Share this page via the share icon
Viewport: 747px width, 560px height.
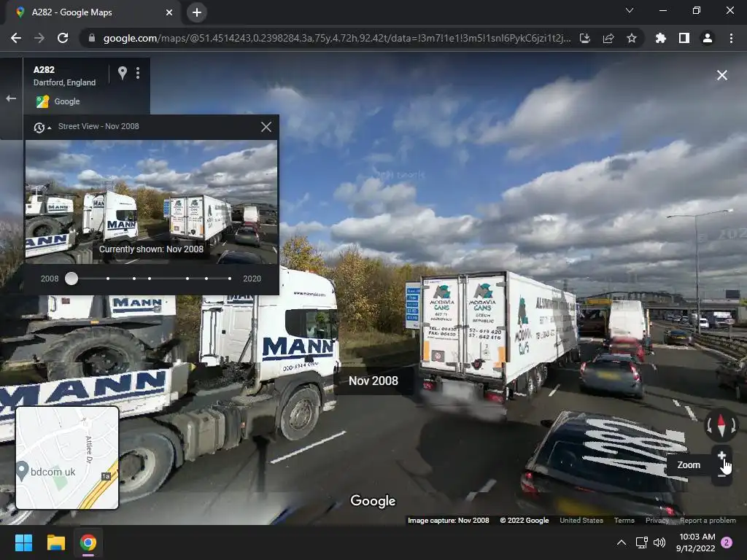pyautogui.click(x=608, y=38)
